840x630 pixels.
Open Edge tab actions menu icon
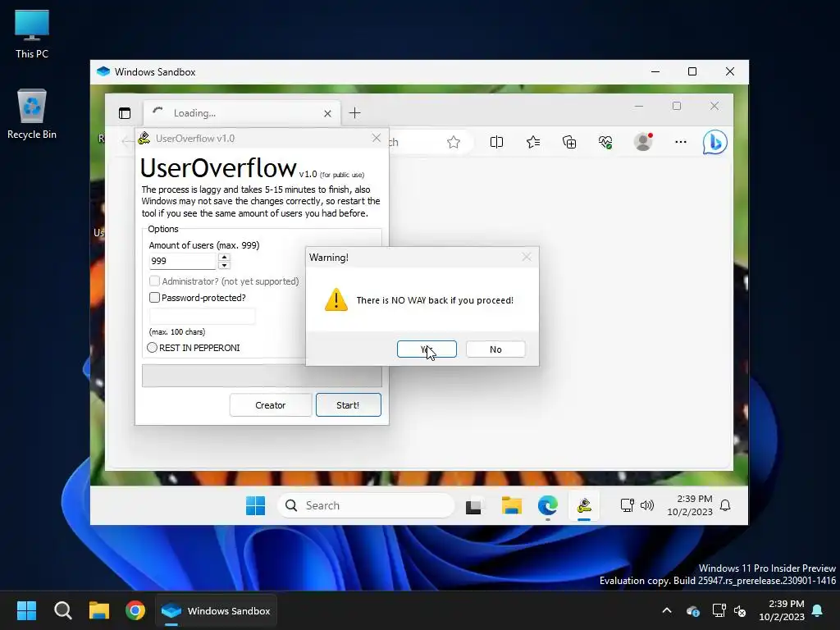(125, 113)
